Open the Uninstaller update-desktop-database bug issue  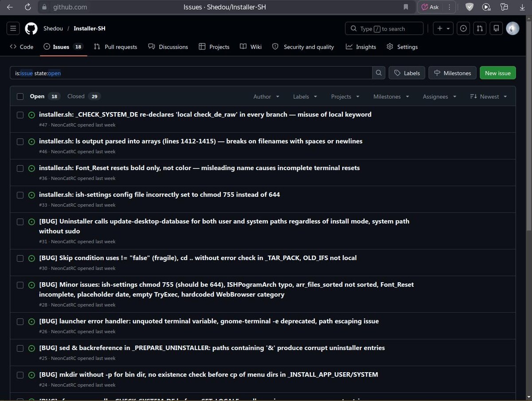pos(224,226)
